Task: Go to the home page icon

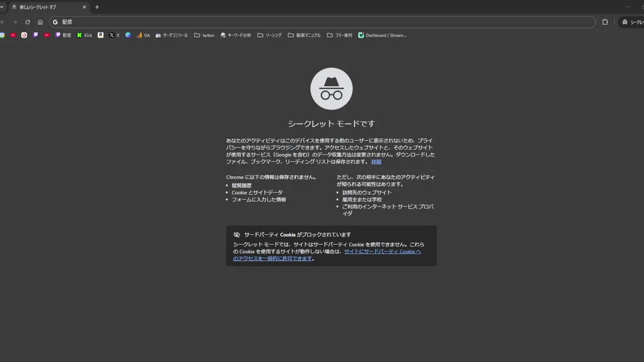Action: point(40,22)
